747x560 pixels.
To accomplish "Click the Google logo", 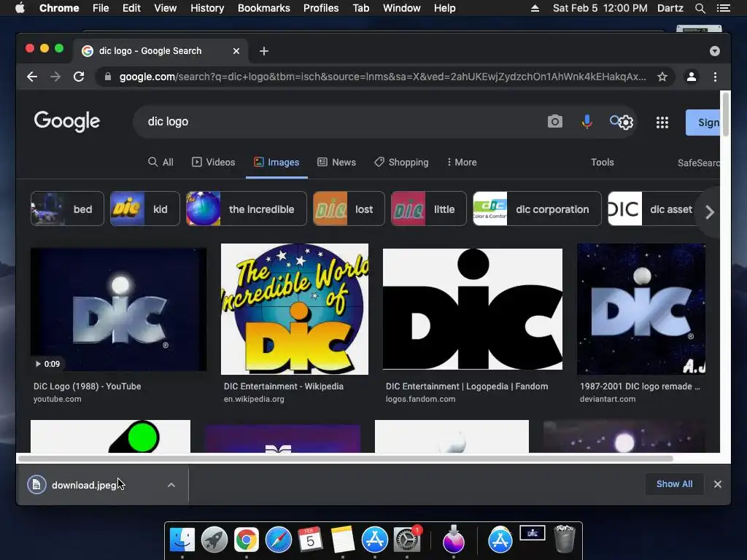I will tap(66, 121).
